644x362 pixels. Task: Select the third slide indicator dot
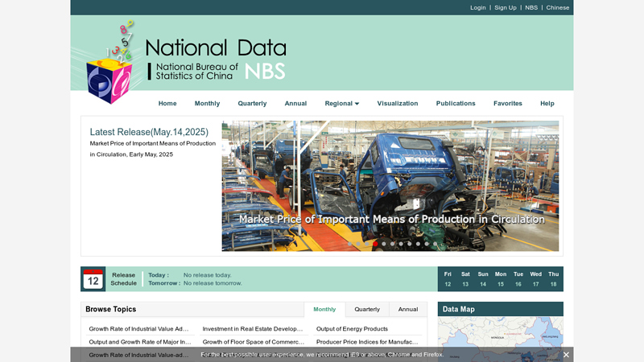367,244
